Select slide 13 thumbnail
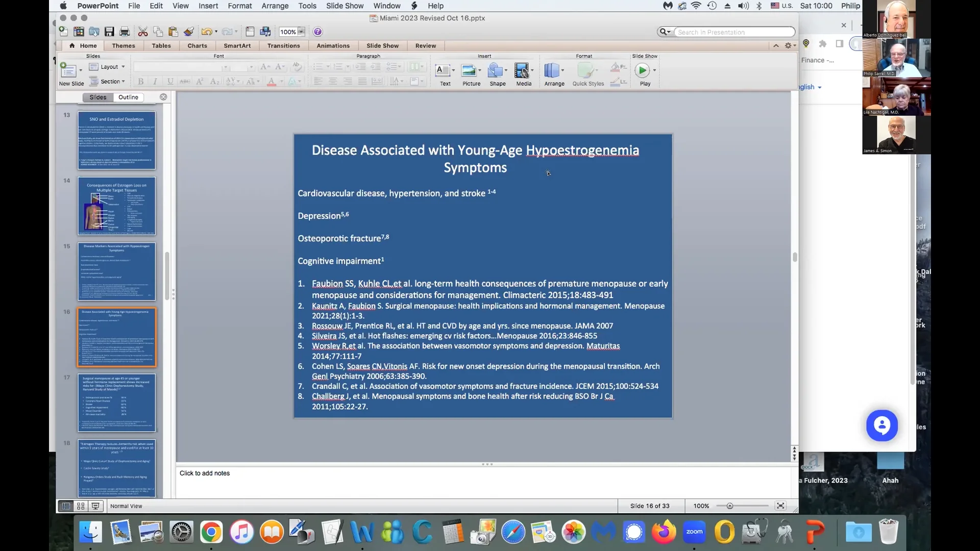This screenshot has width=980, height=551. 116,141
